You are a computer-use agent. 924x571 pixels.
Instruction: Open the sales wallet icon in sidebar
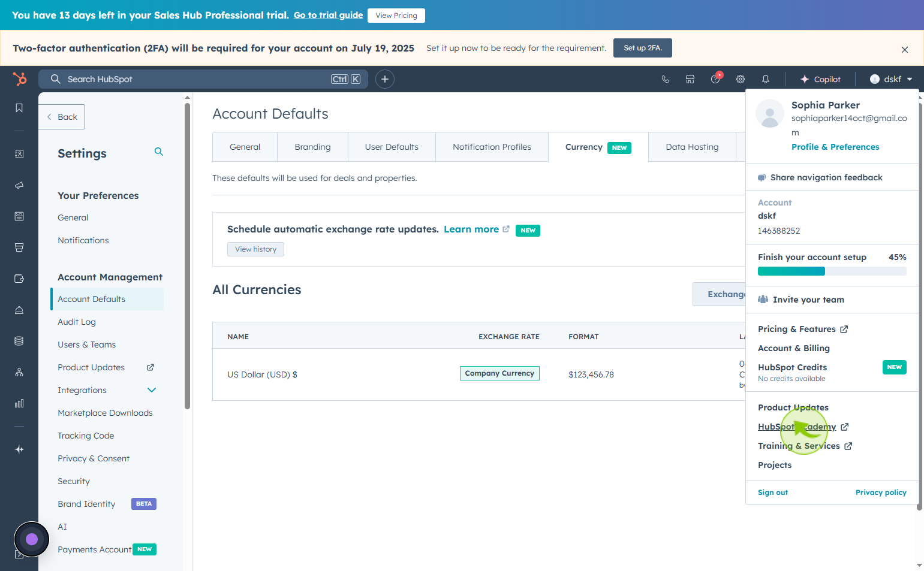[19, 279]
